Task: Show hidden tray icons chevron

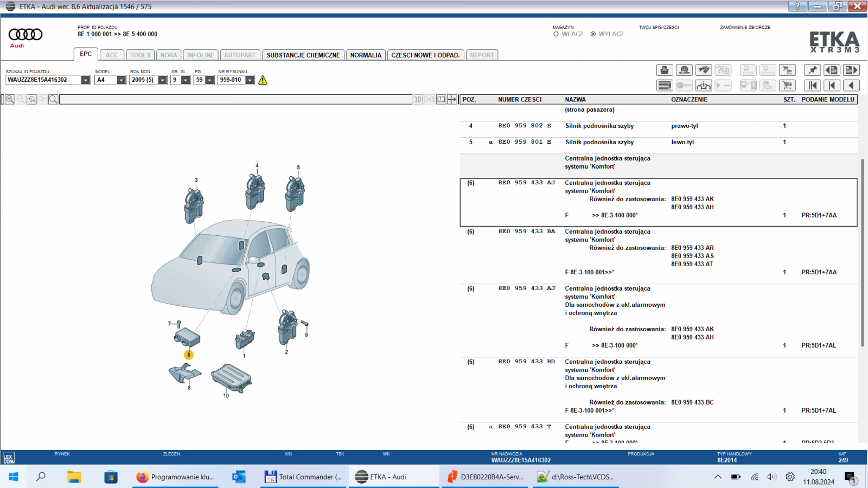Action: click(x=718, y=477)
